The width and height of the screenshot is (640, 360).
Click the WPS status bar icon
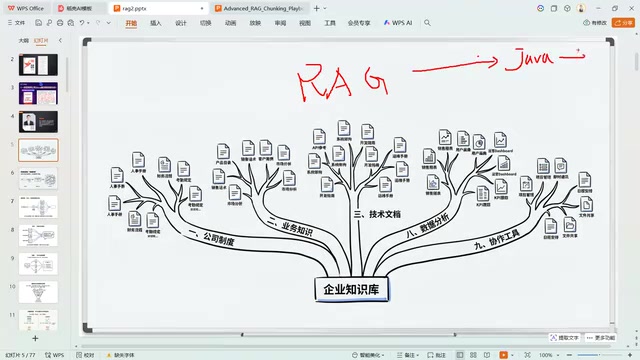pos(55,355)
